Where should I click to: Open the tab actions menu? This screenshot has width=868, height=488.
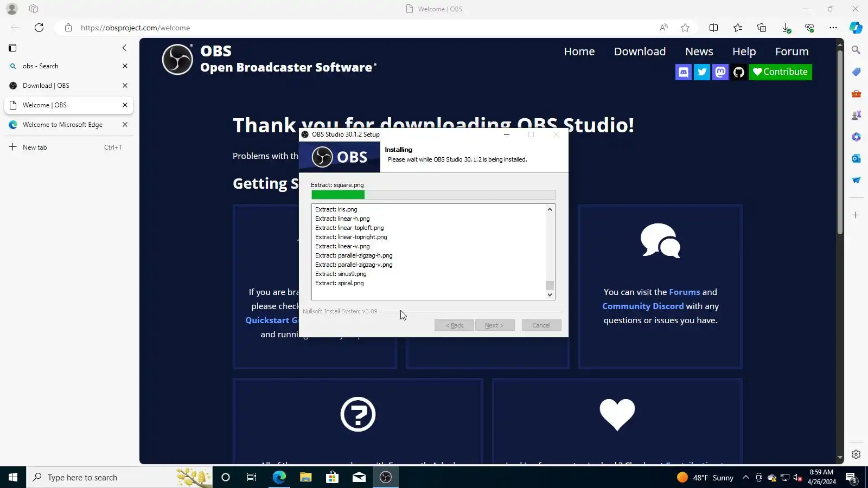coord(12,48)
